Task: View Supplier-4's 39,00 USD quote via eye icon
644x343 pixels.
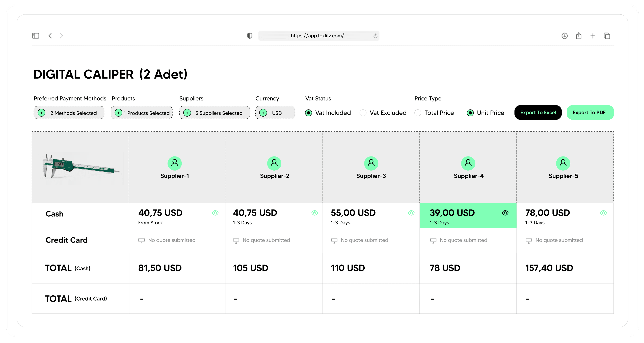Action: coord(505,213)
